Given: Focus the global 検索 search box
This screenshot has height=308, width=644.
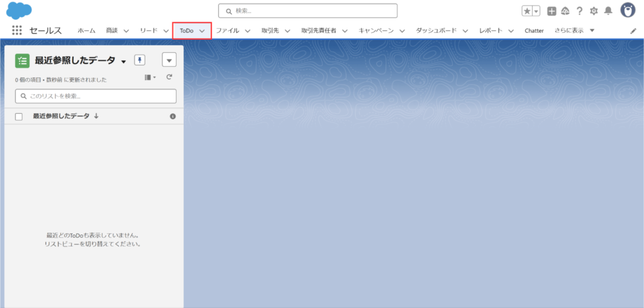Looking at the screenshot, I should [x=308, y=11].
